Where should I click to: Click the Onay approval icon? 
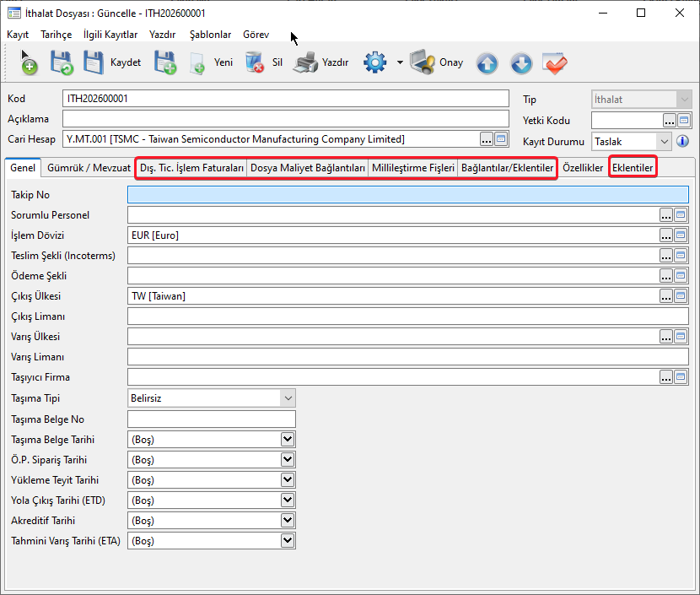click(x=423, y=62)
